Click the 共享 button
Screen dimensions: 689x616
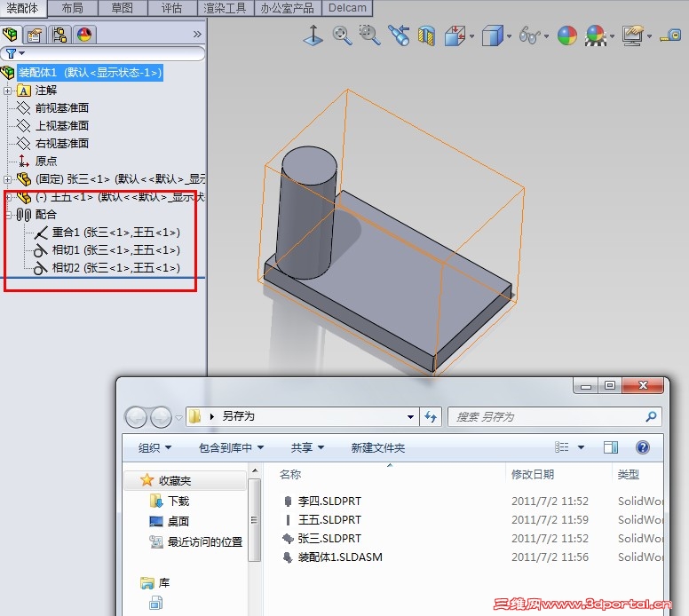307,447
